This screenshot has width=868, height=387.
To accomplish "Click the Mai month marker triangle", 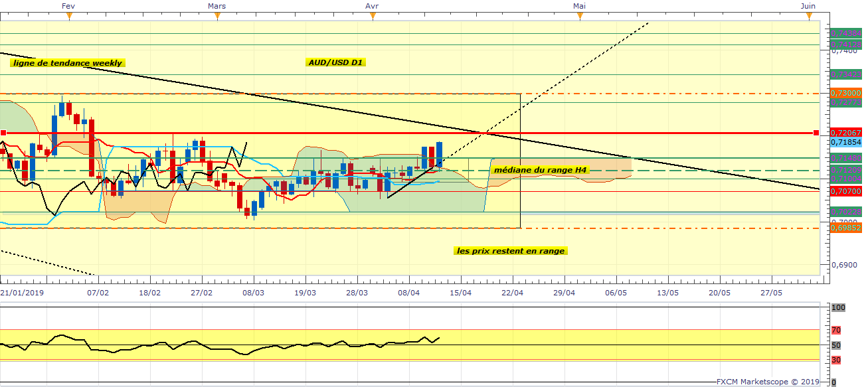I will 580,17.
